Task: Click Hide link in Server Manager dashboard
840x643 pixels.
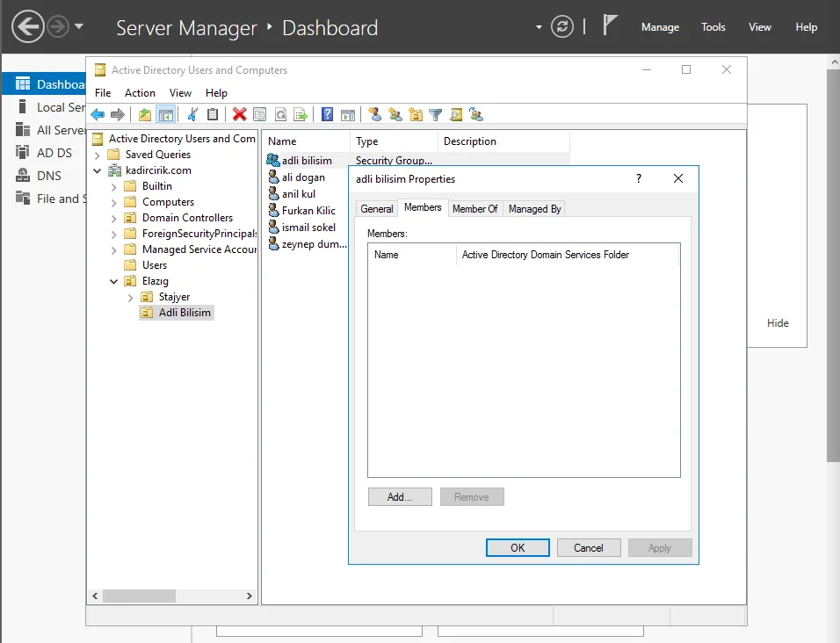Action: coord(778,323)
